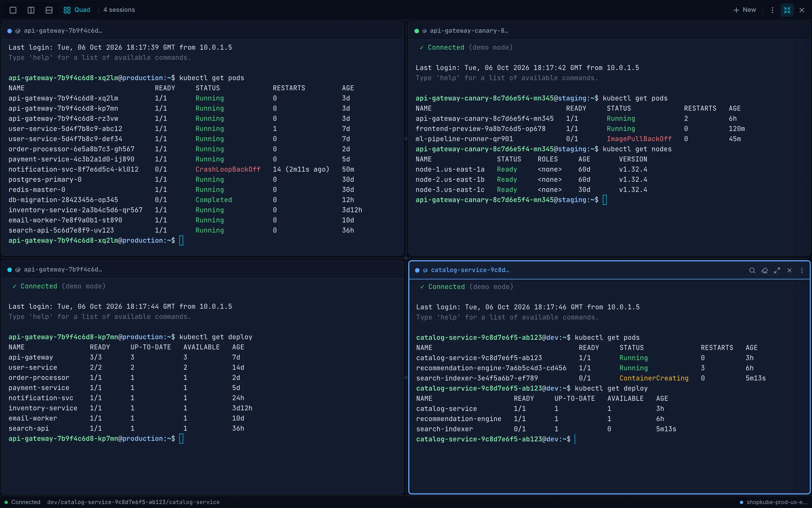Click the postgres-primary-0 pod name

tap(45, 179)
